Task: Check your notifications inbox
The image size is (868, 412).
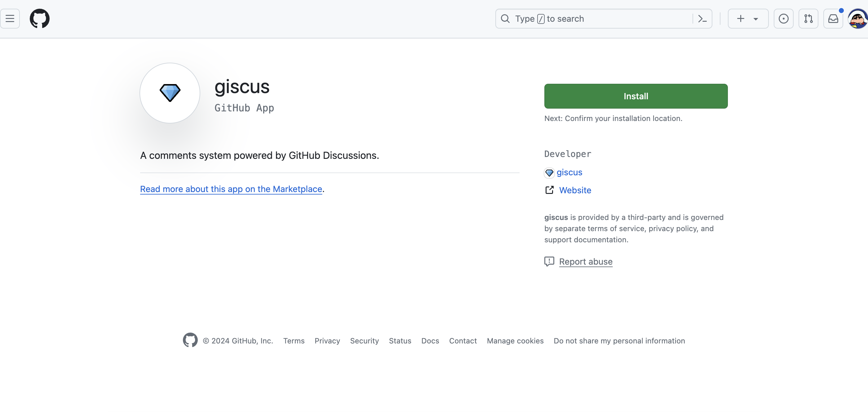Action: tap(833, 19)
